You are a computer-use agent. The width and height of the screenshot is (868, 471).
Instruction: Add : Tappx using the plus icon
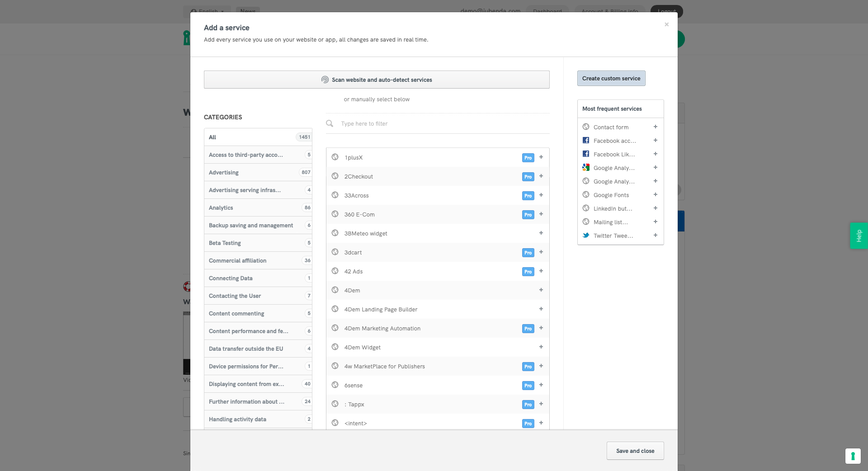541,404
